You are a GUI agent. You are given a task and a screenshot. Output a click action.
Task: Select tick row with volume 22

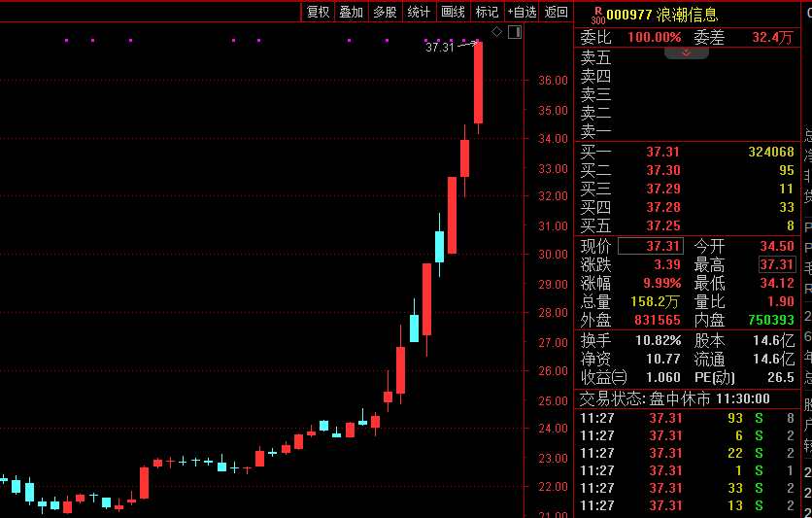click(688, 453)
